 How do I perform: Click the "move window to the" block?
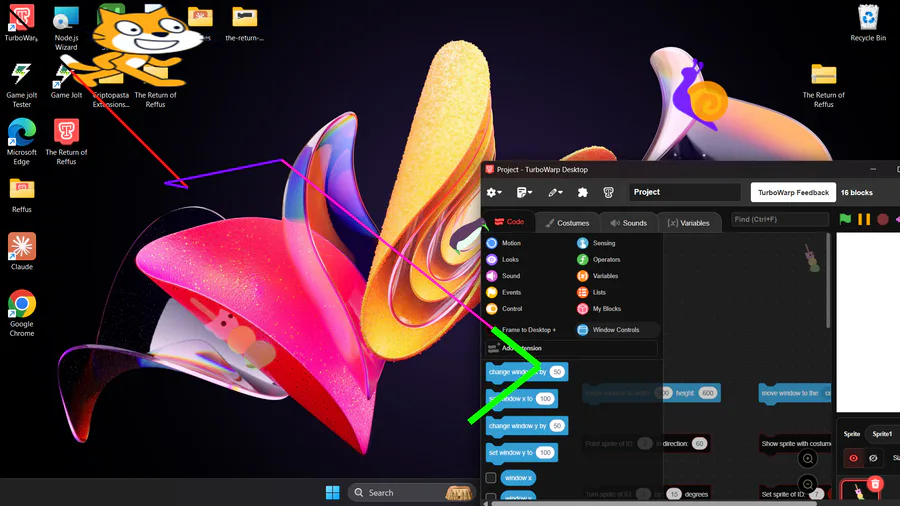click(x=794, y=394)
